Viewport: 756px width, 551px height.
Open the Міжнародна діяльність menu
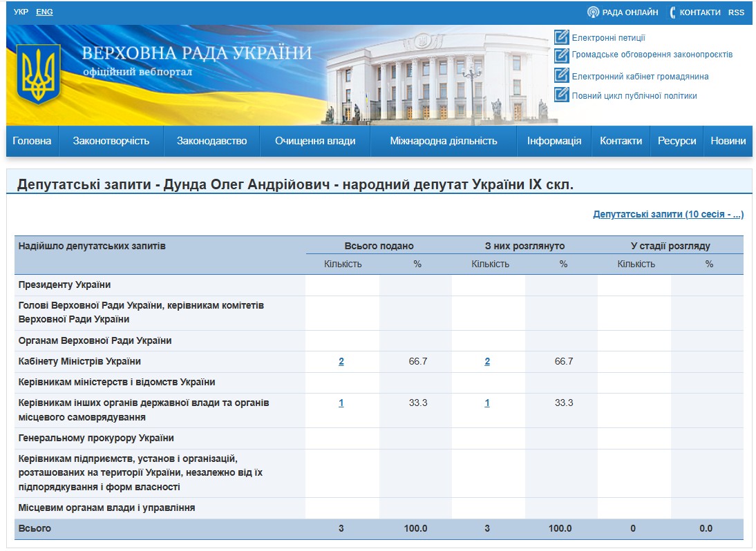tap(443, 141)
